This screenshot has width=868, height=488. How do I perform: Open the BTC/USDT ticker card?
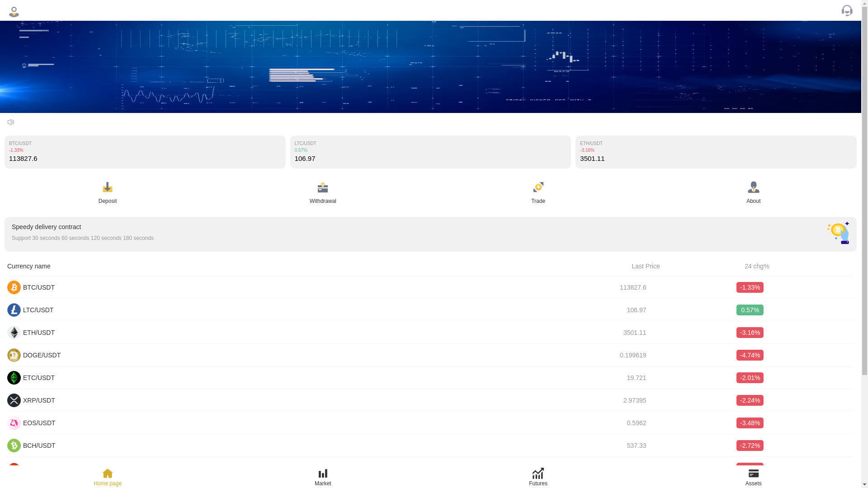145,152
